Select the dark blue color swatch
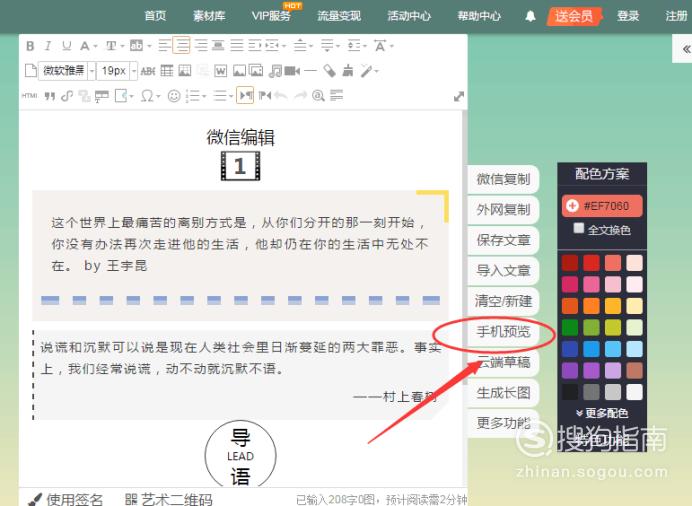This screenshot has height=506, width=692. click(570, 349)
